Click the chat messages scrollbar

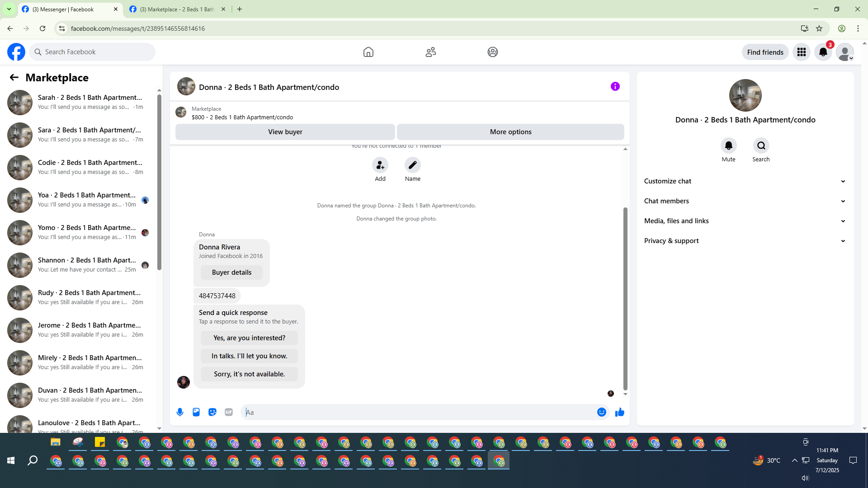625,298
